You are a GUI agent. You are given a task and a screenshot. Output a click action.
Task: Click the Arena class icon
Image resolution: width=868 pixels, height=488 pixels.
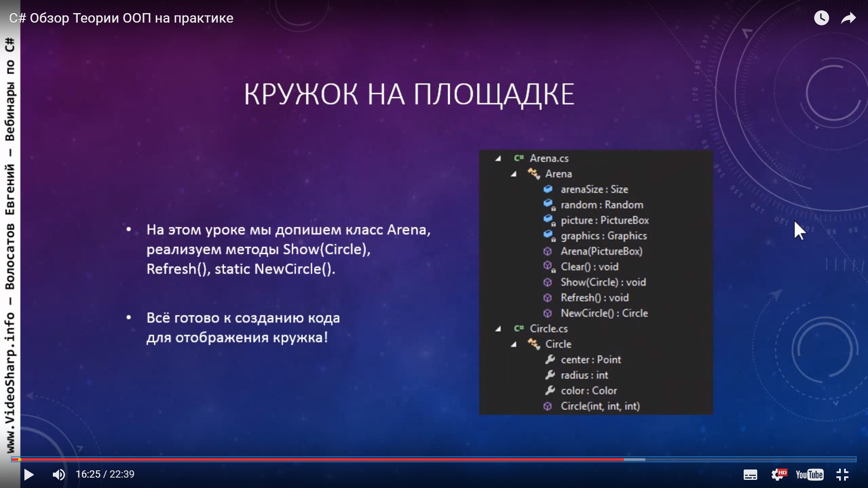click(x=534, y=174)
